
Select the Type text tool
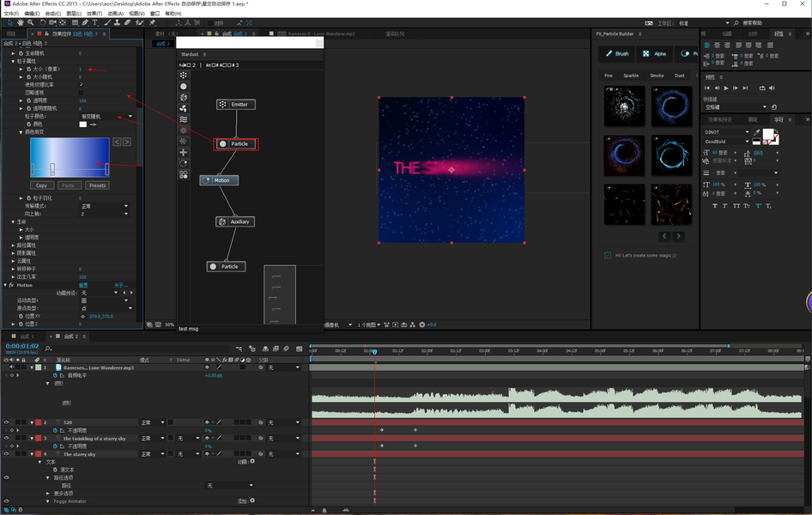pos(94,23)
